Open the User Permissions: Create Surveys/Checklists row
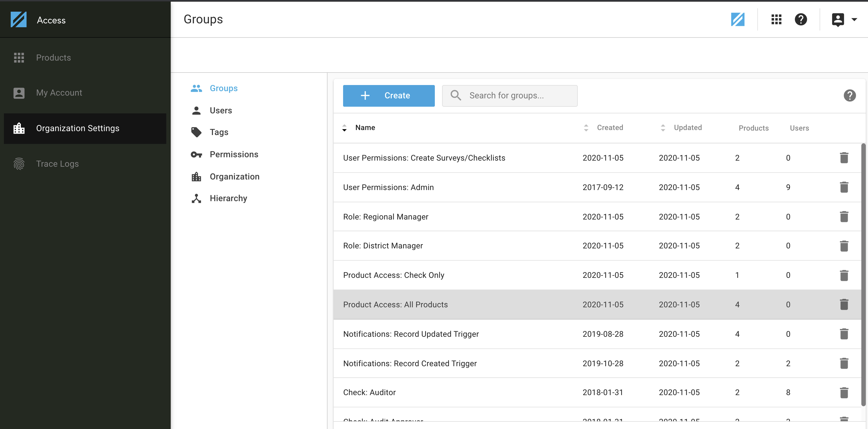Image resolution: width=868 pixels, height=429 pixels. (x=597, y=158)
